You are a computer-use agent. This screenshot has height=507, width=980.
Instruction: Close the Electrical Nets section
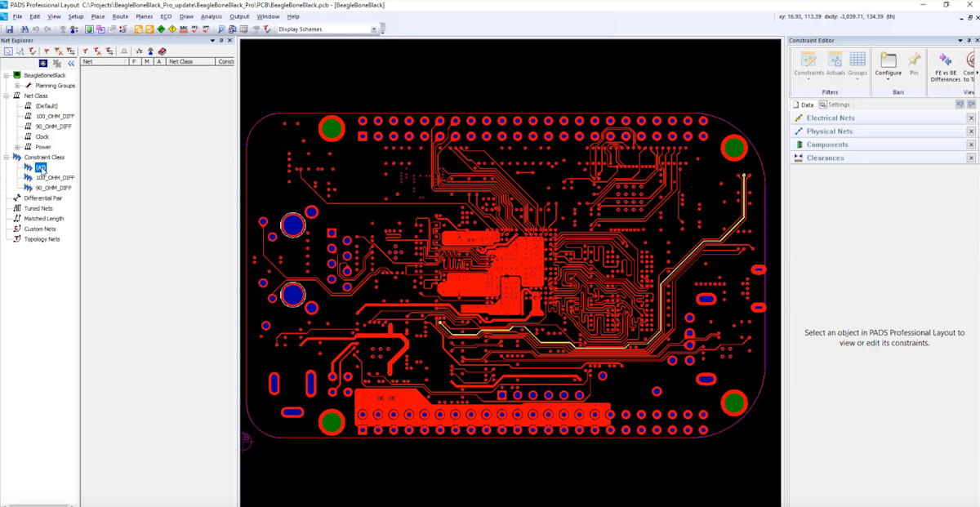[x=971, y=118]
